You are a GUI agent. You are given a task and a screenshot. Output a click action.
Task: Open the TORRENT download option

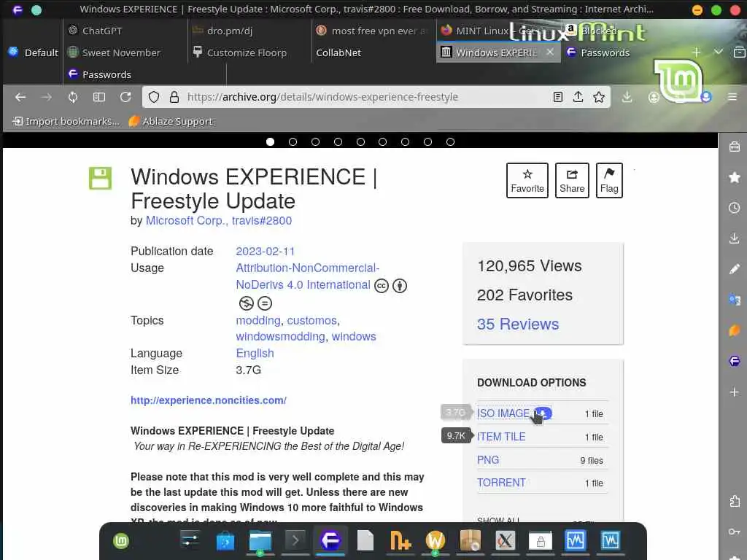[501, 483]
